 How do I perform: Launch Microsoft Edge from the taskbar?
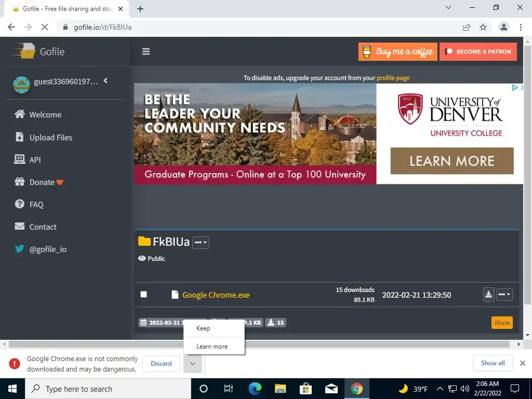tap(255, 389)
